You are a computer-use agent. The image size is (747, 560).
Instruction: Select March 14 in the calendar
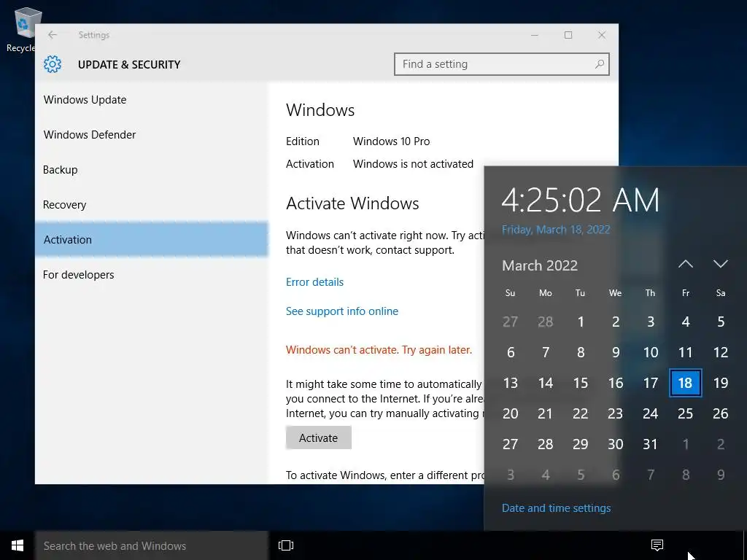point(546,383)
